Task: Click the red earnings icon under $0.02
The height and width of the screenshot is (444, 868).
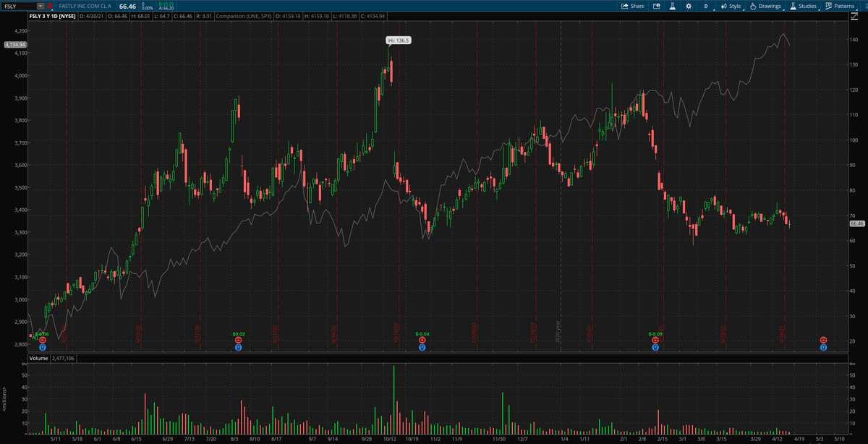Action: (x=239, y=340)
